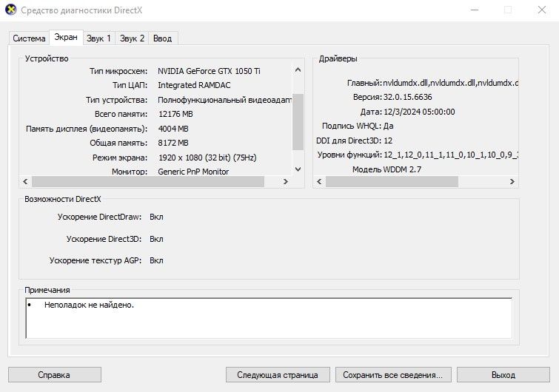The image size is (559, 392).
Task: Switch to the Система tab
Action: coord(29,38)
